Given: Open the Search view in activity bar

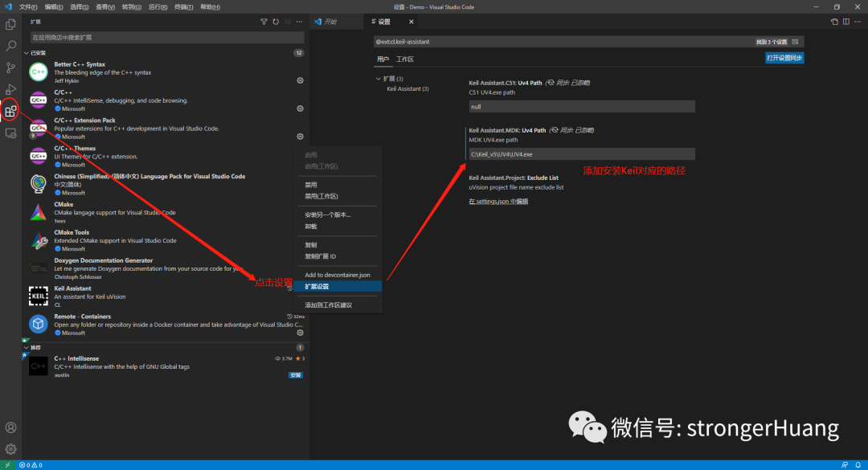Looking at the screenshot, I should 10,47.
